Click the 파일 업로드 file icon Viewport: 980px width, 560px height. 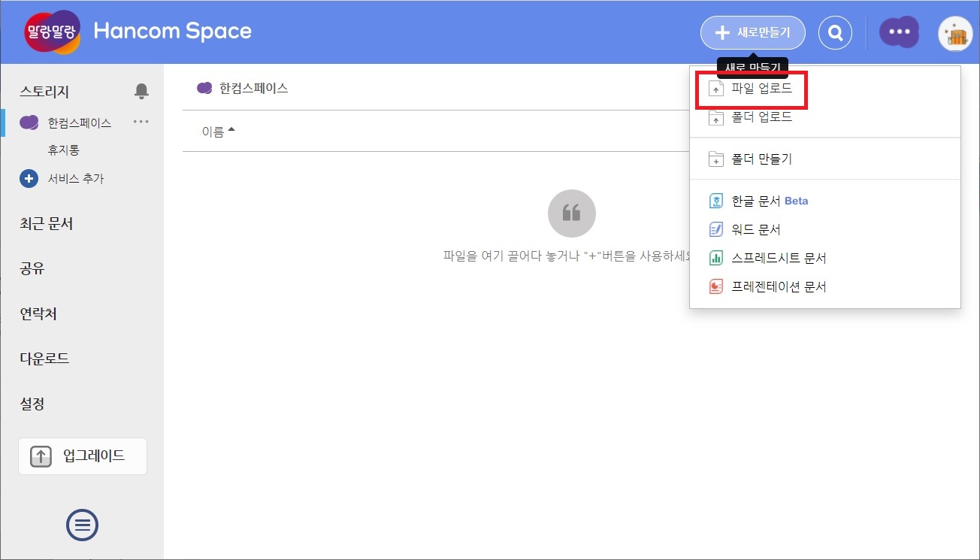click(716, 89)
